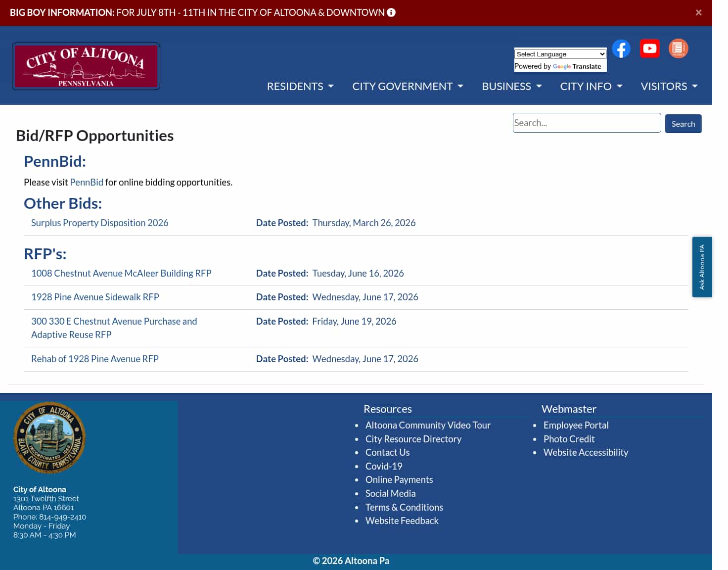This screenshot has width=728, height=570.
Task: Expand the Residents menu
Action: 300,86
